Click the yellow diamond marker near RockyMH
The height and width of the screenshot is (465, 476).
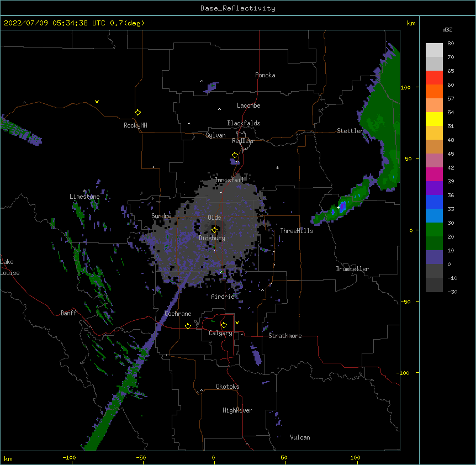click(x=137, y=113)
